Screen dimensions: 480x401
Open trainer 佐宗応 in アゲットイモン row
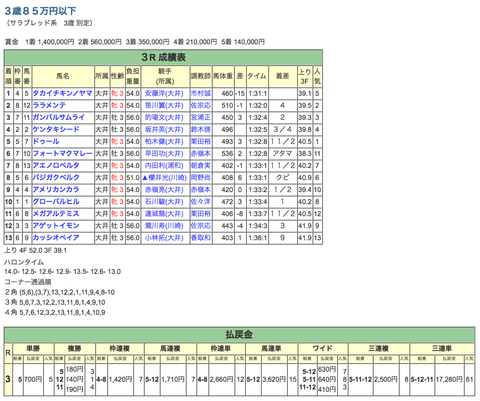[201, 226]
